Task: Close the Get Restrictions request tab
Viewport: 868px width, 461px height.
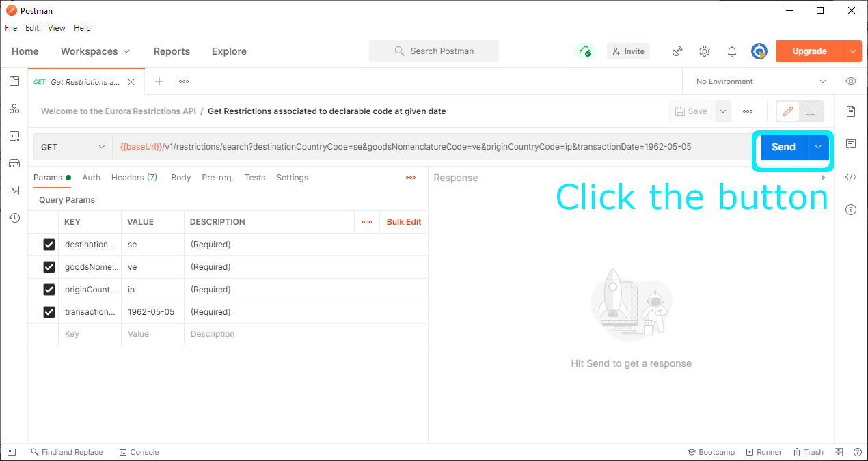Action: [131, 82]
